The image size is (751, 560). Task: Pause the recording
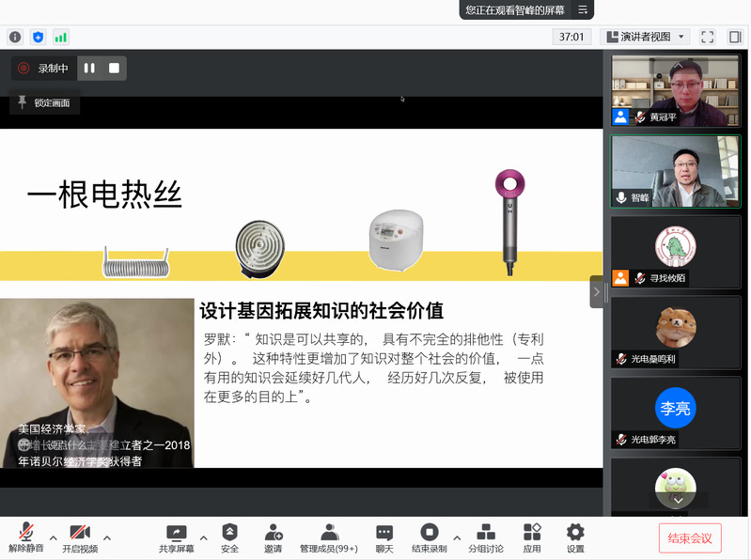pos(89,68)
